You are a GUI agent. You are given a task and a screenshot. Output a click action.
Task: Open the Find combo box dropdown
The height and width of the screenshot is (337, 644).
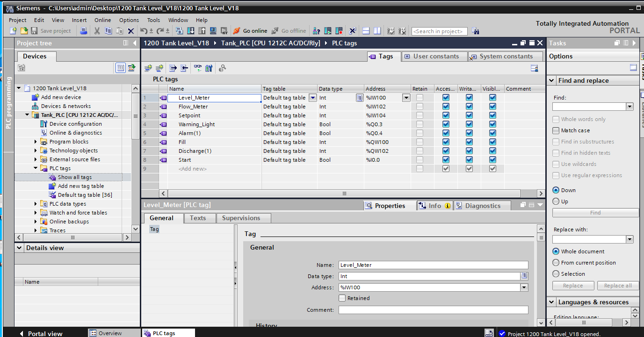(630, 107)
